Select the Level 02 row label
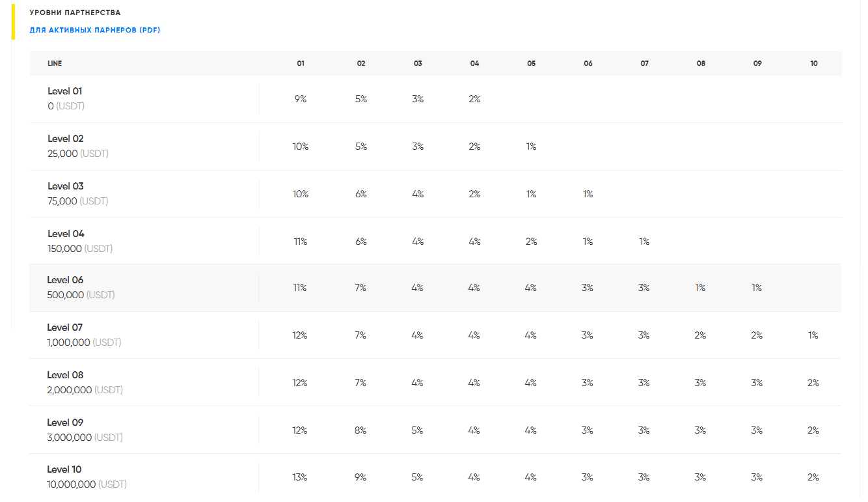 point(66,139)
